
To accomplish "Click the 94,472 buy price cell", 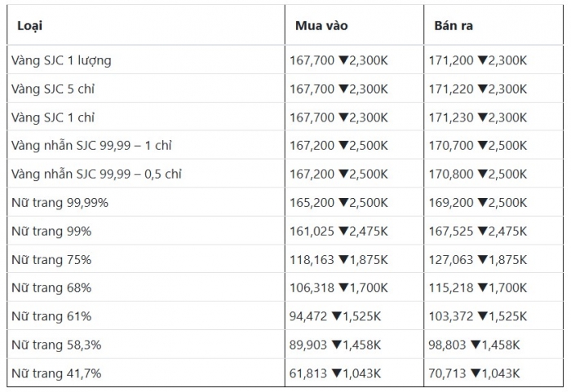I will tap(309, 316).
